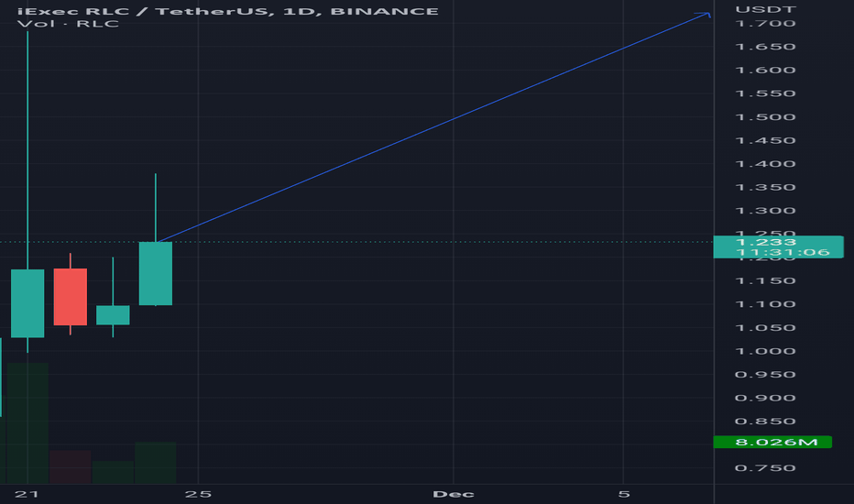The width and height of the screenshot is (854, 504).
Task: Click the 1.100 price axis label
Action: tap(765, 304)
